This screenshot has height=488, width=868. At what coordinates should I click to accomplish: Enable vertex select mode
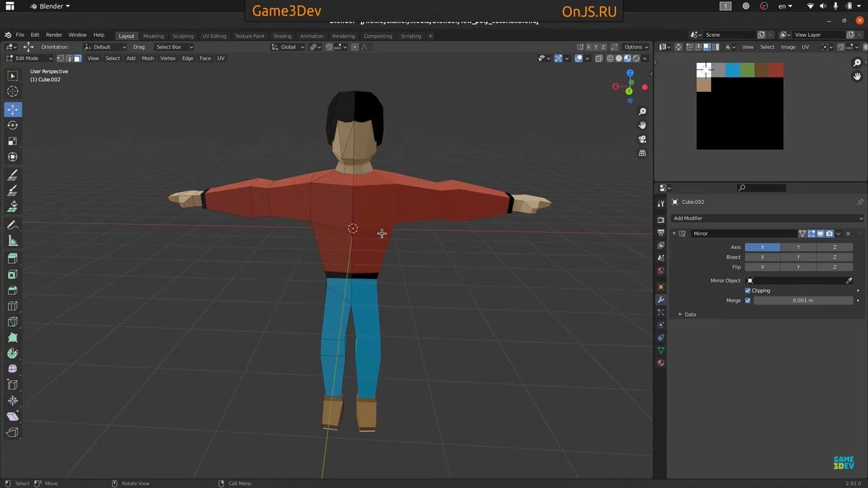[61, 59]
